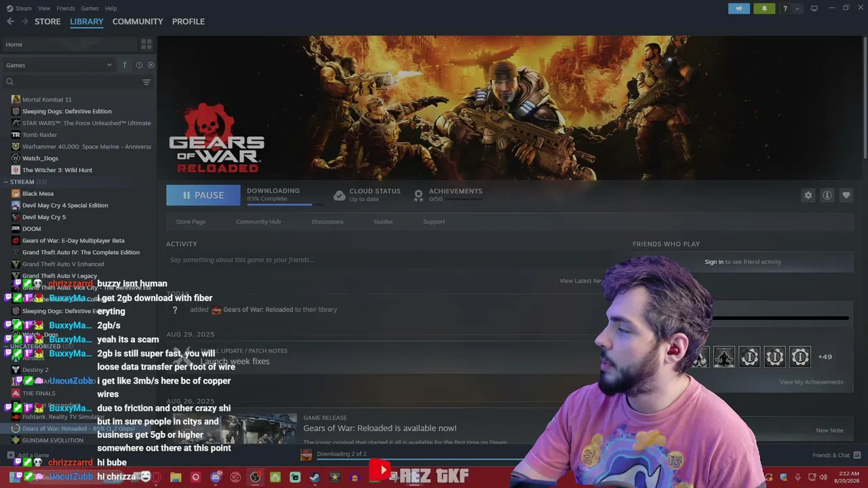868x488 pixels.
Task: Open File Explorer from the taskbar
Action: click(x=176, y=478)
